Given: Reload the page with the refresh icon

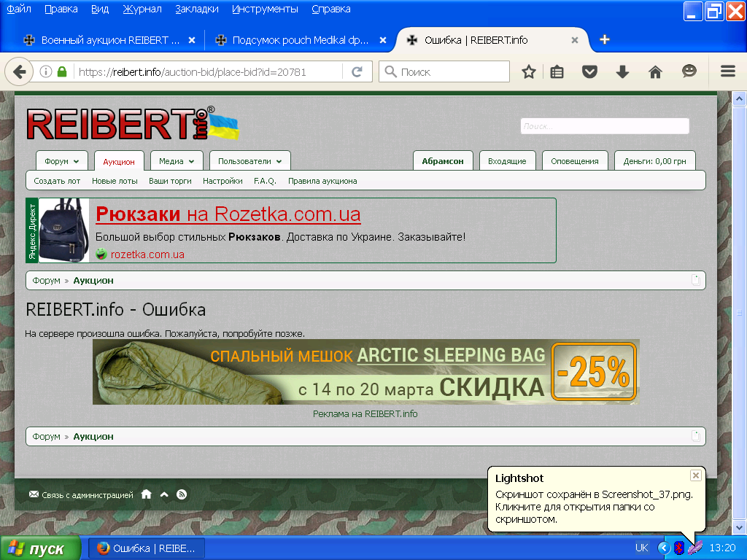Looking at the screenshot, I should 357,72.
